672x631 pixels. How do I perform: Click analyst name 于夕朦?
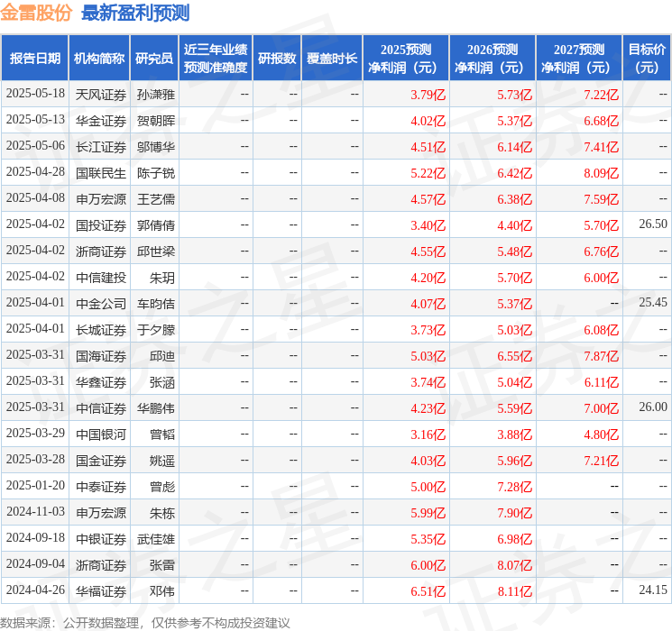tap(156, 330)
